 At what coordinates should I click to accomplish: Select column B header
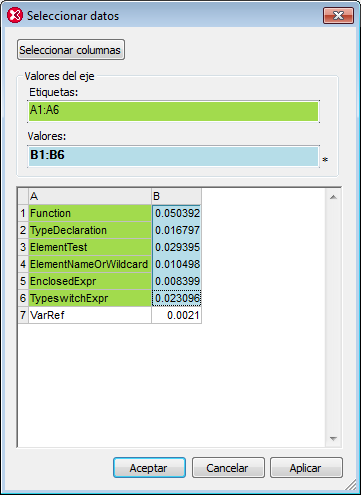(x=176, y=196)
